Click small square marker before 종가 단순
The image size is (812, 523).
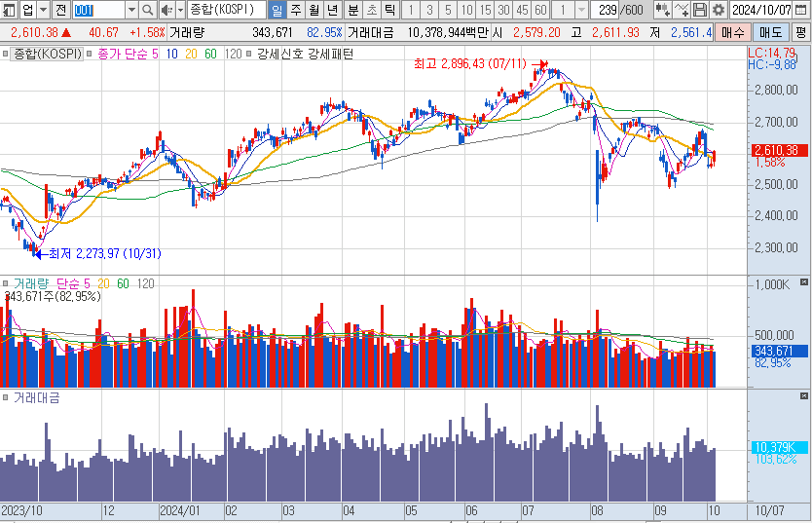pyautogui.click(x=89, y=54)
